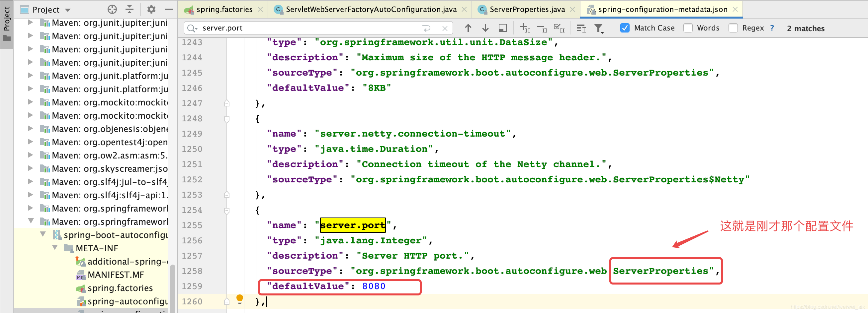Expand Maven: org.mockito first node

coord(30,102)
